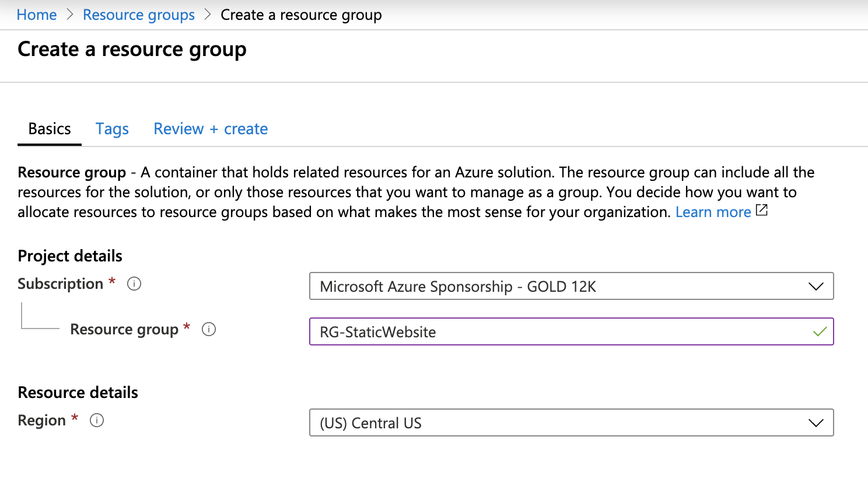
Task: Select the Basics tab
Action: tap(49, 128)
